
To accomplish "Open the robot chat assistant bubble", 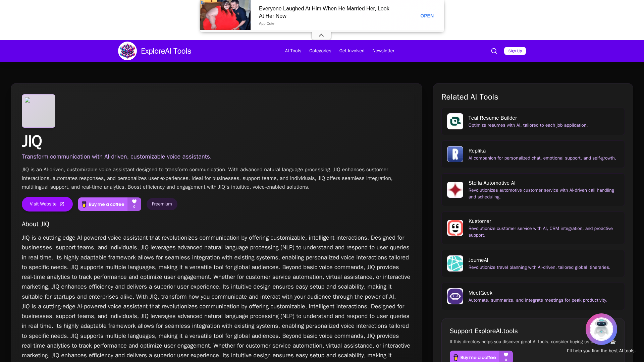I will click(x=601, y=329).
